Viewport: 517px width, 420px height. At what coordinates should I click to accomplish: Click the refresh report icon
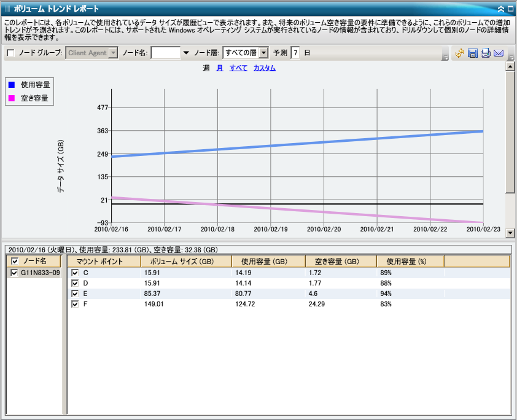459,53
